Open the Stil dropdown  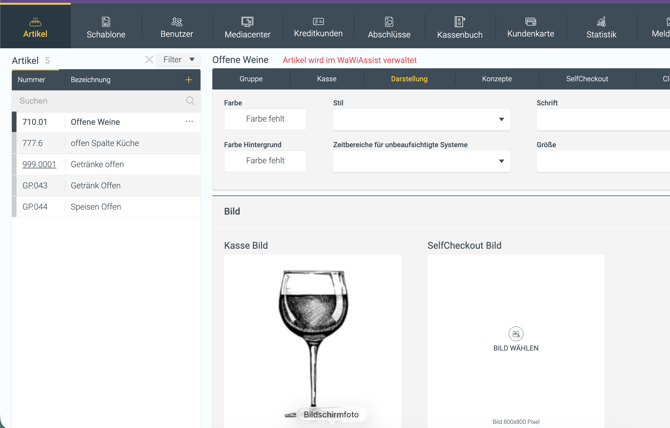click(x=421, y=119)
